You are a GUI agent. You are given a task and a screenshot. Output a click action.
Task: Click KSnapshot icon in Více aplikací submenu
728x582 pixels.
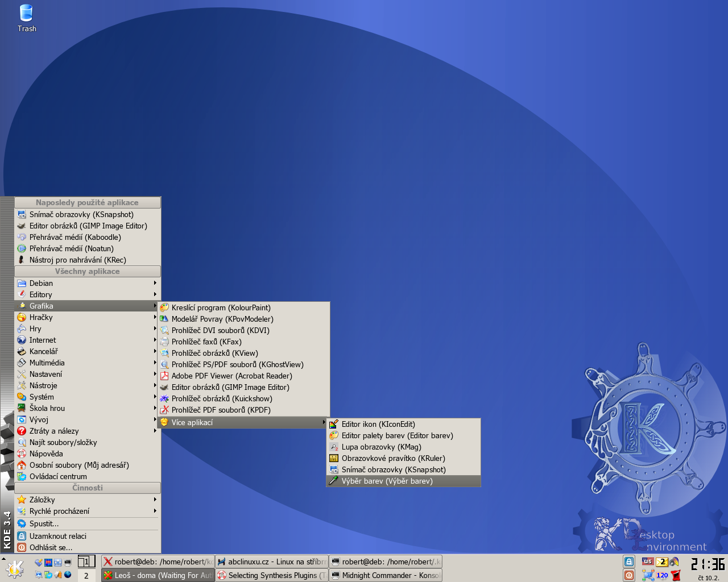[x=334, y=469]
